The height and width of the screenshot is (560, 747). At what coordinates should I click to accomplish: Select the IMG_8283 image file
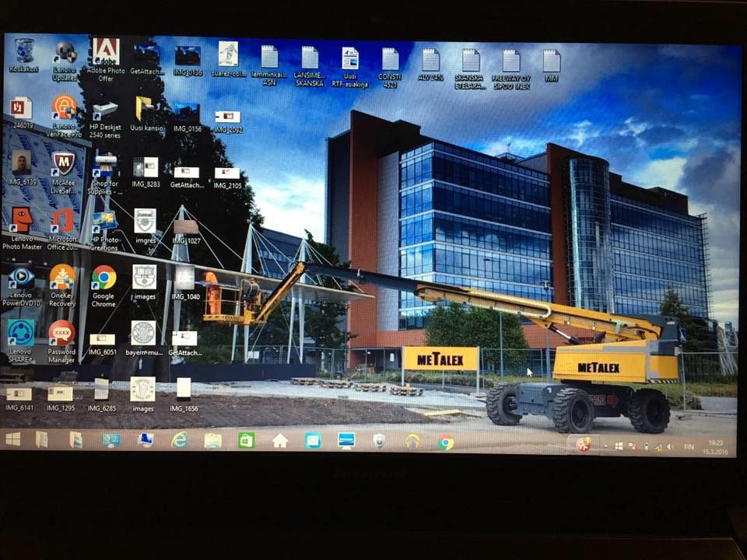(146, 172)
